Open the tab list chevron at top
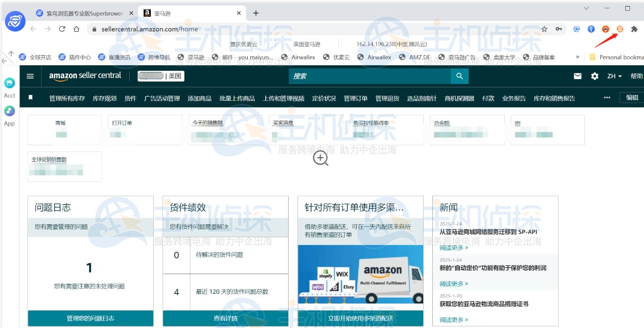Image resolution: width=644 pixels, height=328 pixels. tap(586, 8)
